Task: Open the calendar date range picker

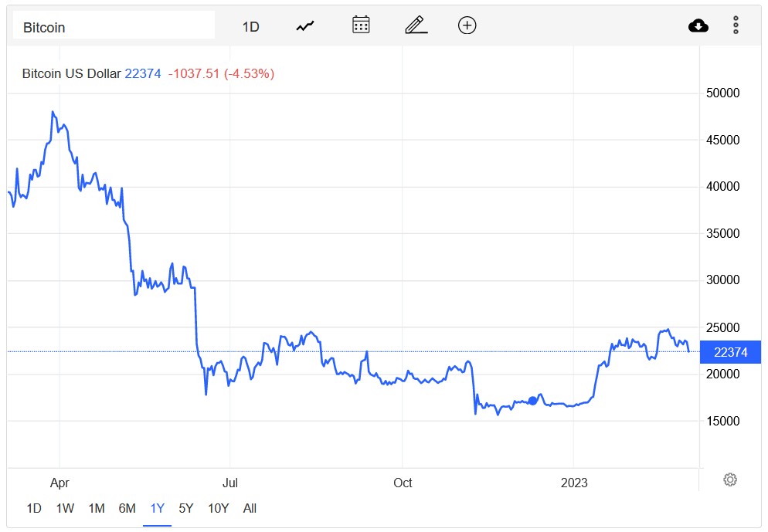Action: (361, 25)
